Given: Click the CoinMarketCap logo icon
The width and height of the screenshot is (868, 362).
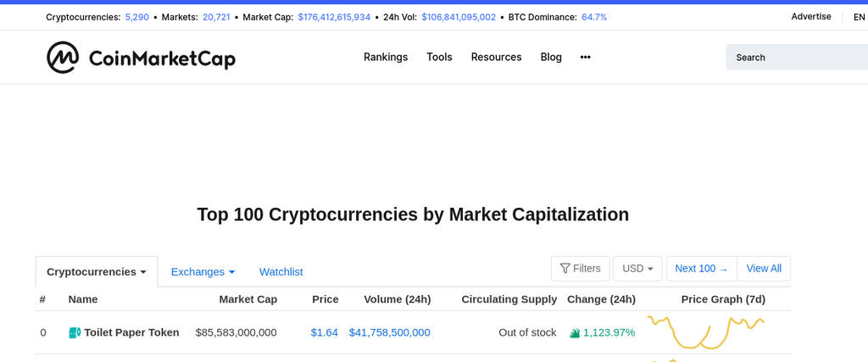Looking at the screenshot, I should [63, 58].
